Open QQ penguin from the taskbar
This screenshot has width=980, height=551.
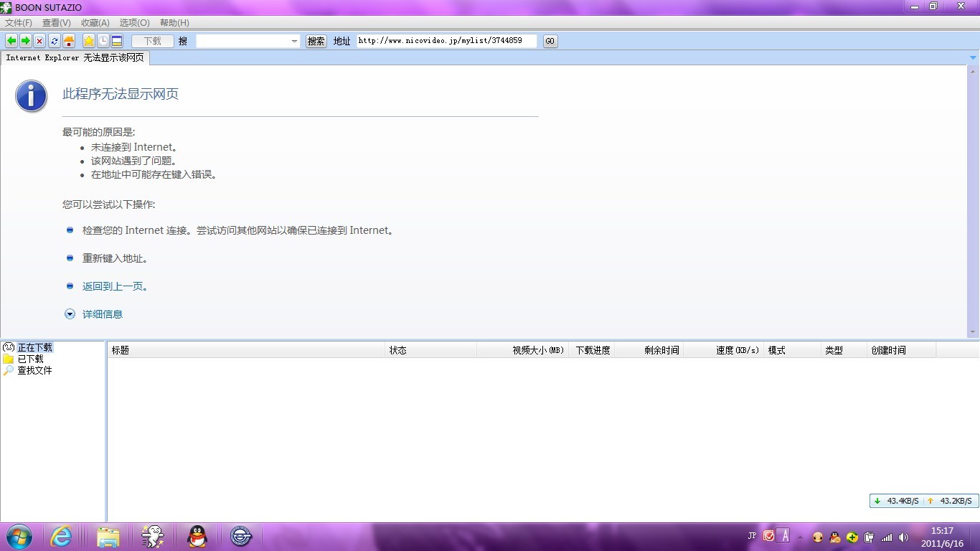point(197,536)
